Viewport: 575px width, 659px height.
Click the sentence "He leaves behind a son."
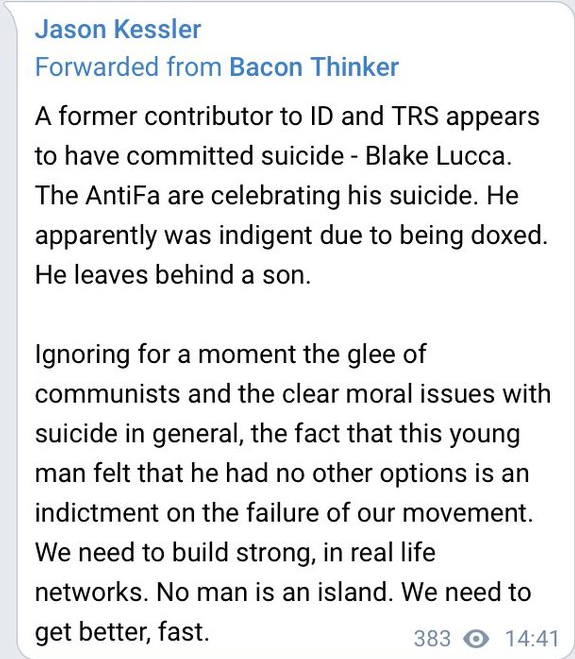coord(173,275)
